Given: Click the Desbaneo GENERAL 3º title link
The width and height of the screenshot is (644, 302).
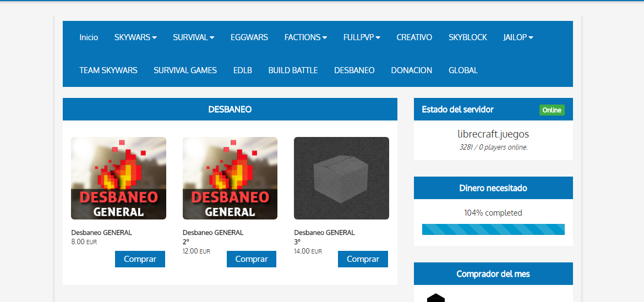Looking at the screenshot, I should [324, 237].
